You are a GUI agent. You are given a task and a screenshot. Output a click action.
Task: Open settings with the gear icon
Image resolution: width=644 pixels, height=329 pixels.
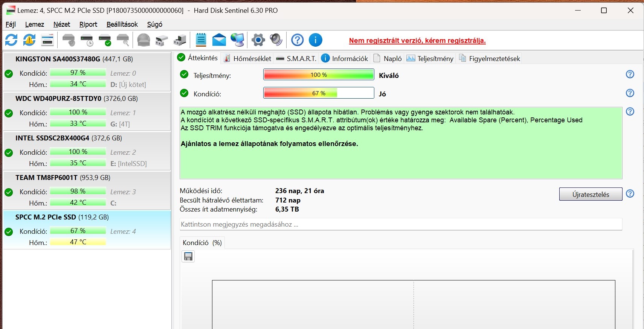pyautogui.click(x=258, y=40)
